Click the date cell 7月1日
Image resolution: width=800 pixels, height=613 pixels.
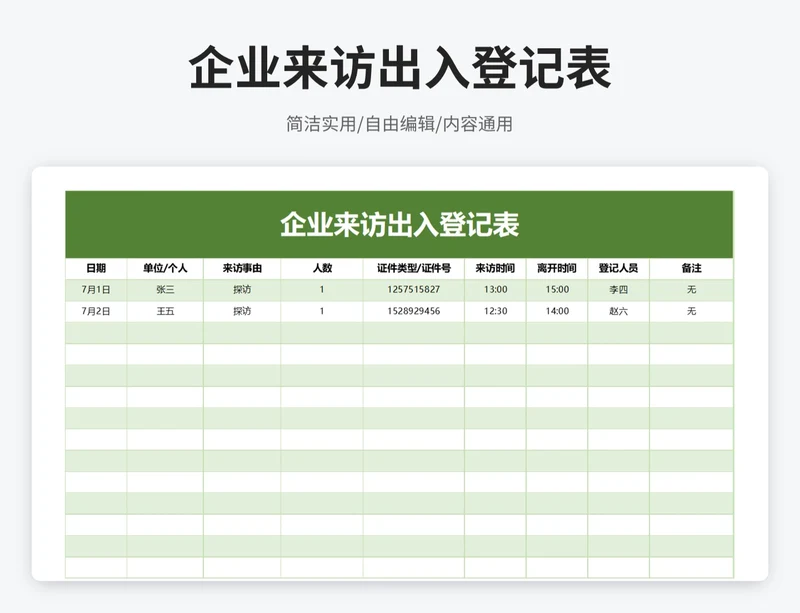(96, 289)
